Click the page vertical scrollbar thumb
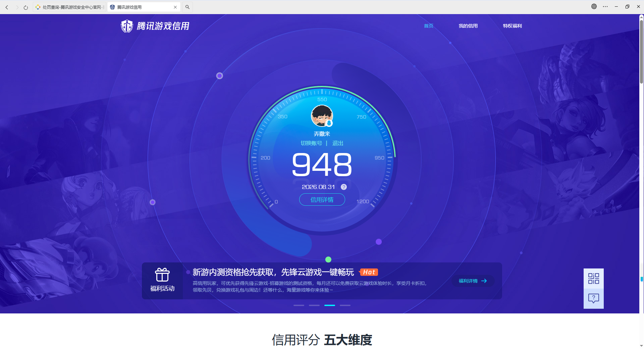 tap(641, 52)
